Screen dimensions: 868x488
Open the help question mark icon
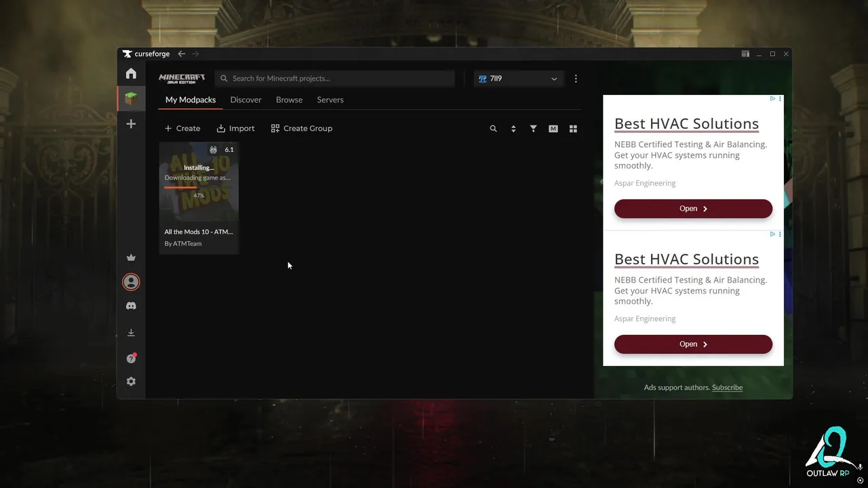[x=131, y=358]
